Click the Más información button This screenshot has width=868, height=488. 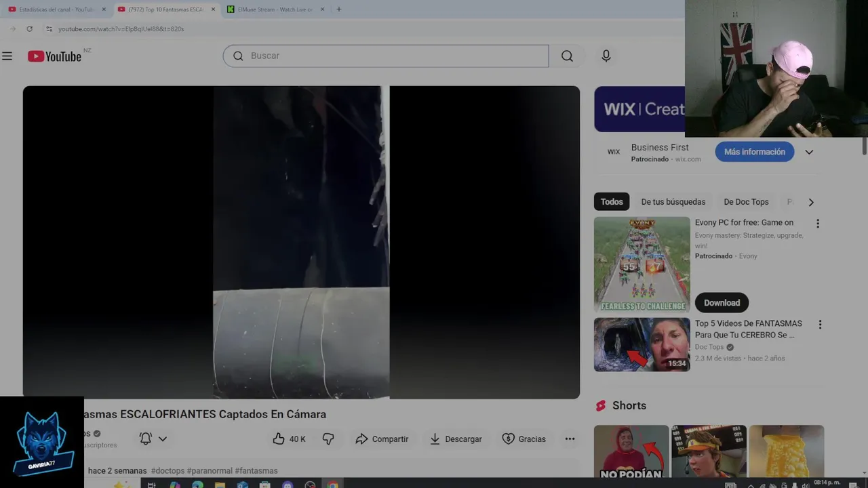(x=754, y=152)
